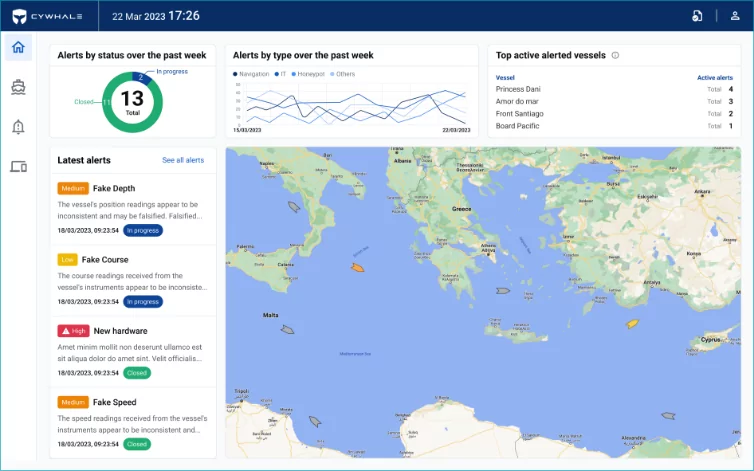Click the document report icon in header
The height and width of the screenshot is (471, 754).
coord(697,16)
